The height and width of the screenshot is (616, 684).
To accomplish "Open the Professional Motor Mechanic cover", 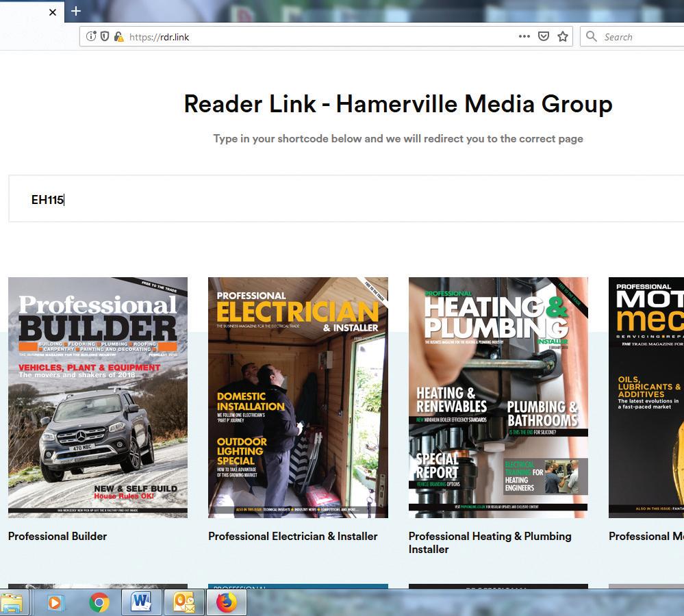I will 646,398.
